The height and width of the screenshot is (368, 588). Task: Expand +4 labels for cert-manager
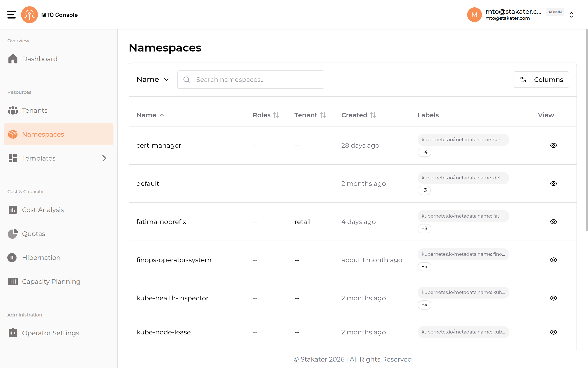coord(424,152)
